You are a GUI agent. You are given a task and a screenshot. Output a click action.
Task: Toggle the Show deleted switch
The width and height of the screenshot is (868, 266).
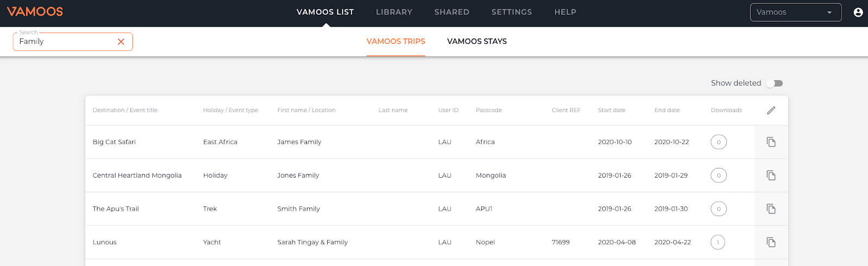click(775, 83)
